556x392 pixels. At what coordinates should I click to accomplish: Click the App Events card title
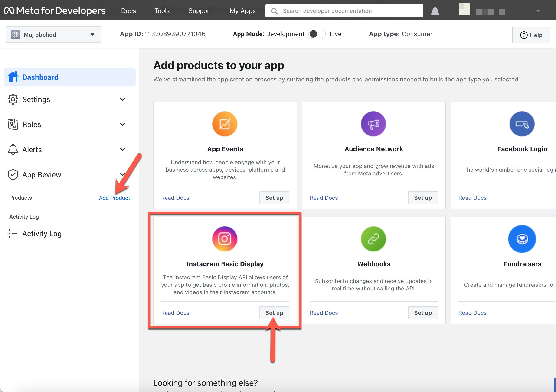tap(225, 149)
